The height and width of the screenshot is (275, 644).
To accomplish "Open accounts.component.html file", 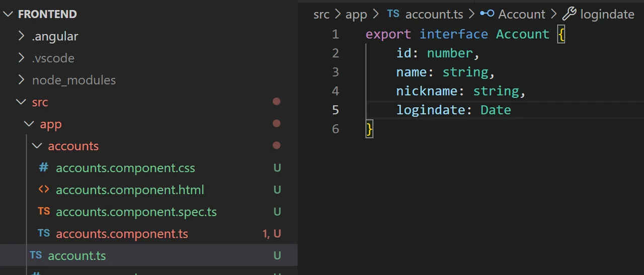I will 130,190.
